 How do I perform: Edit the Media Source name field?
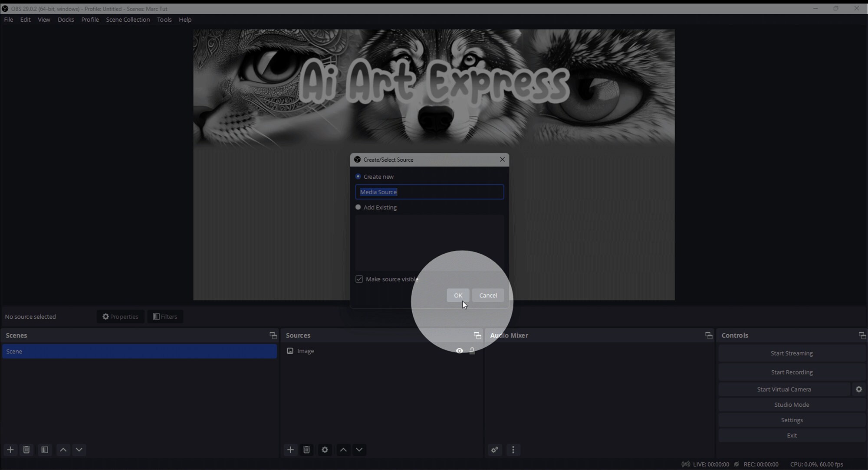point(429,192)
